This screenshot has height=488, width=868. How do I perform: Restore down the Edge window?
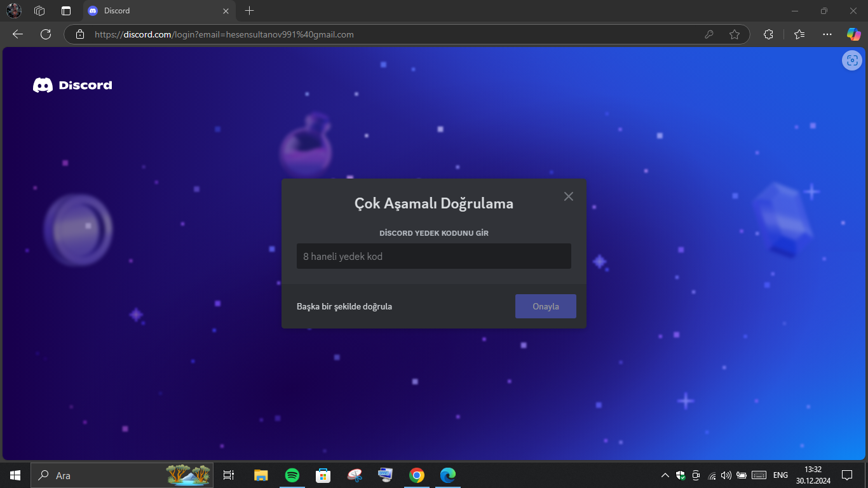tap(824, 11)
